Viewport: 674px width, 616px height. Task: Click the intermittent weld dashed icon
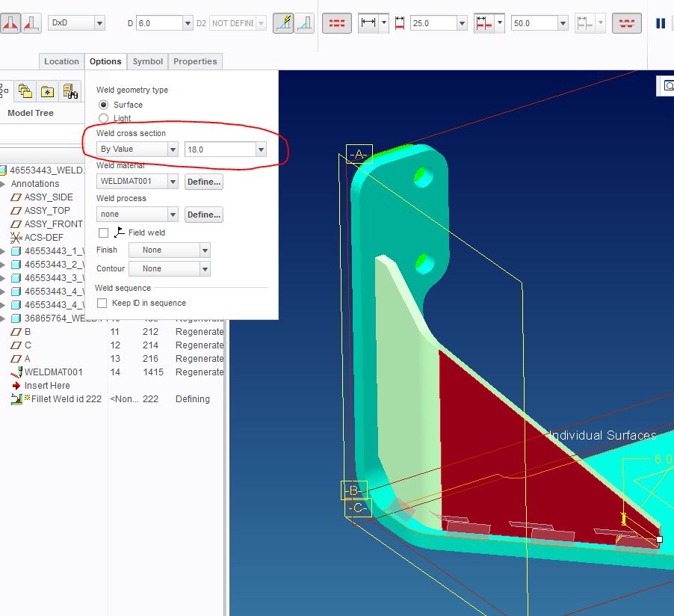pyautogui.click(x=336, y=23)
